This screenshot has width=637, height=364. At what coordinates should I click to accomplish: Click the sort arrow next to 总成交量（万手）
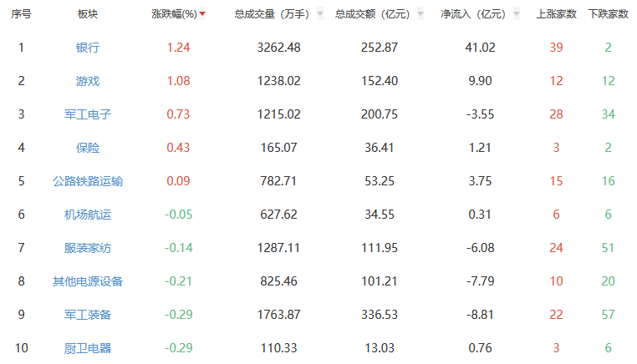coord(320,14)
